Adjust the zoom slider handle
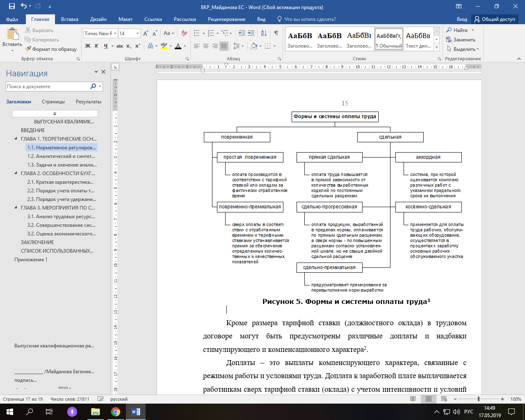525x420 pixels. coord(478,399)
